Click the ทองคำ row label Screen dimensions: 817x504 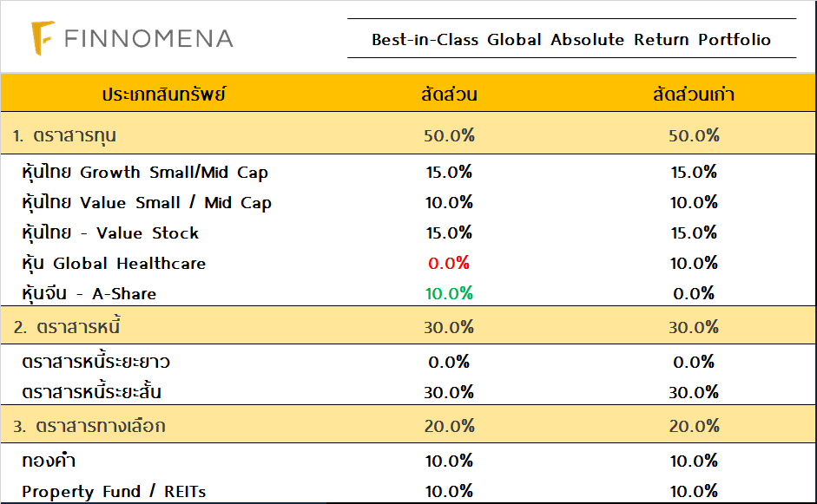point(49,461)
